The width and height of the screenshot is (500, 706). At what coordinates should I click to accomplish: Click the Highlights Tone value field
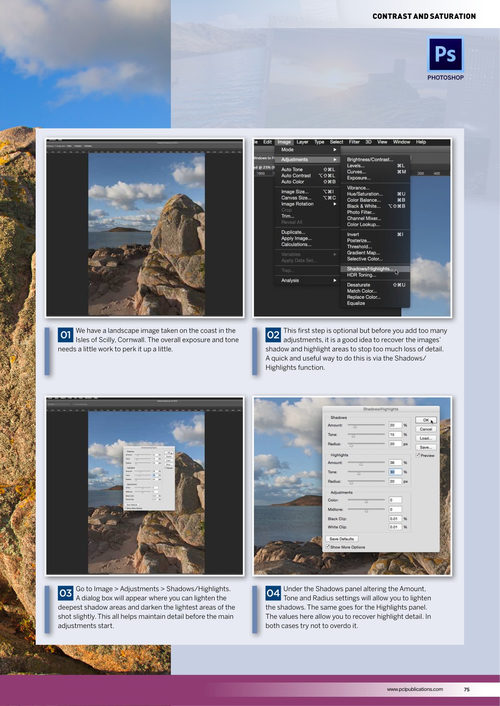pyautogui.click(x=395, y=472)
